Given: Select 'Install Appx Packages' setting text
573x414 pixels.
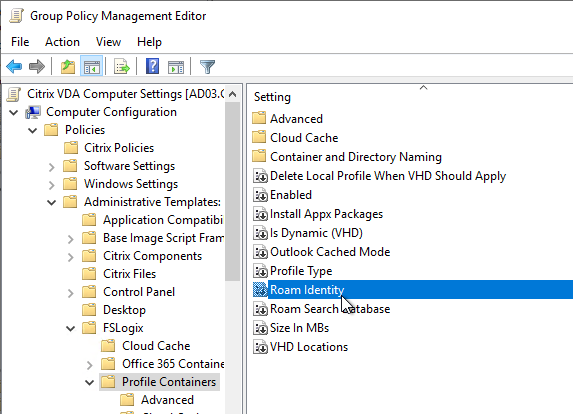Looking at the screenshot, I should (326, 214).
